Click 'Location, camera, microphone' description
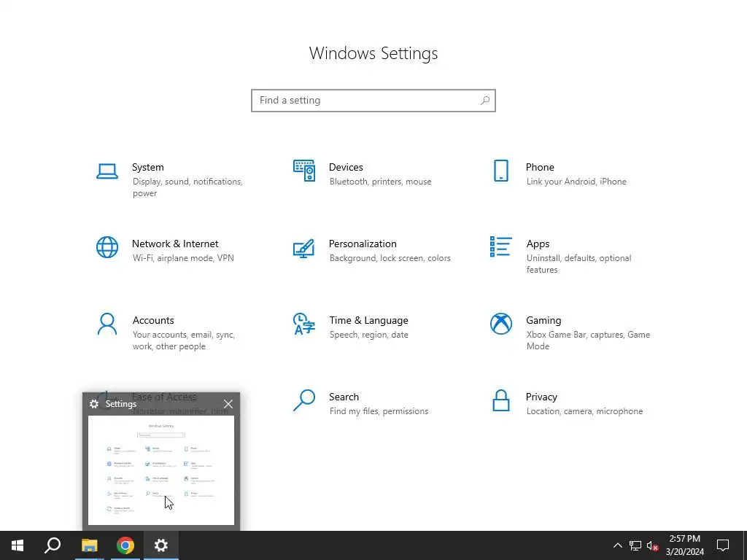The image size is (747, 560). (x=584, y=411)
